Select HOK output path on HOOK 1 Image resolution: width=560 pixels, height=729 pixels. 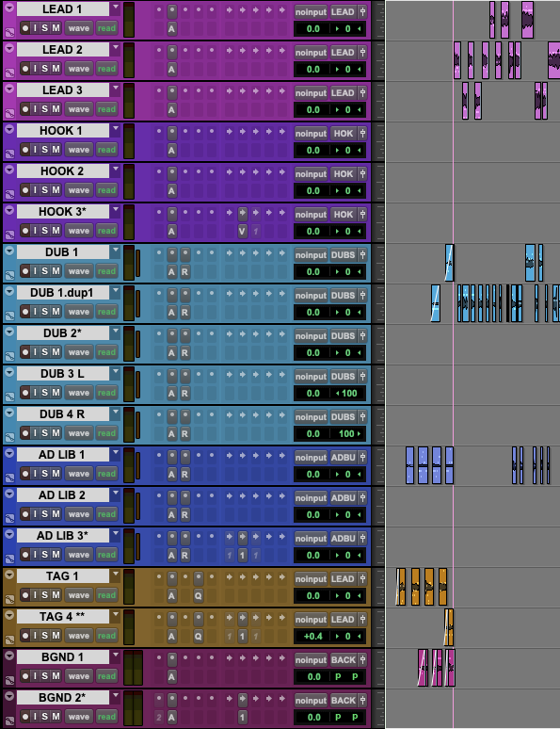click(343, 134)
